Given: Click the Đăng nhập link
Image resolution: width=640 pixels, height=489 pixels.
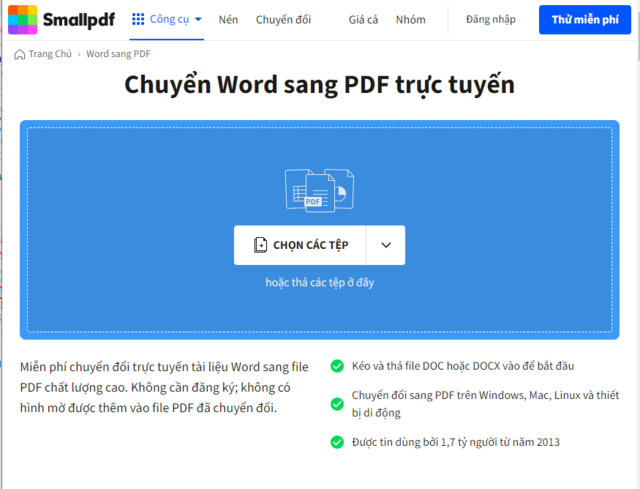Looking at the screenshot, I should (491, 20).
